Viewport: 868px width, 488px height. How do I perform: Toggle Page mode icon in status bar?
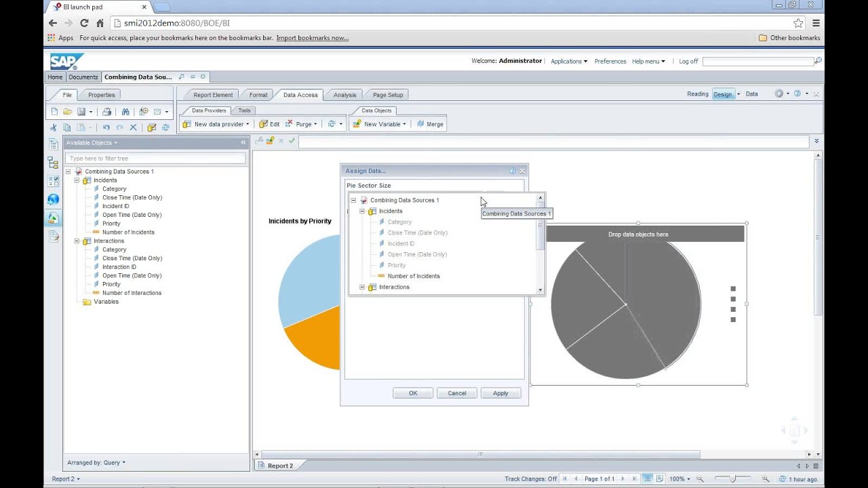click(x=659, y=479)
